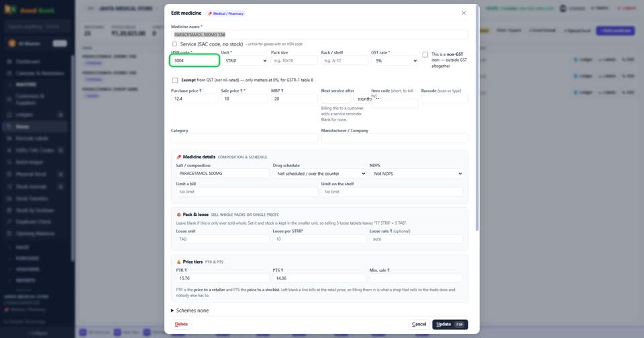Click the dialog's vertical scrollbar
644x338 pixels.
477,119
